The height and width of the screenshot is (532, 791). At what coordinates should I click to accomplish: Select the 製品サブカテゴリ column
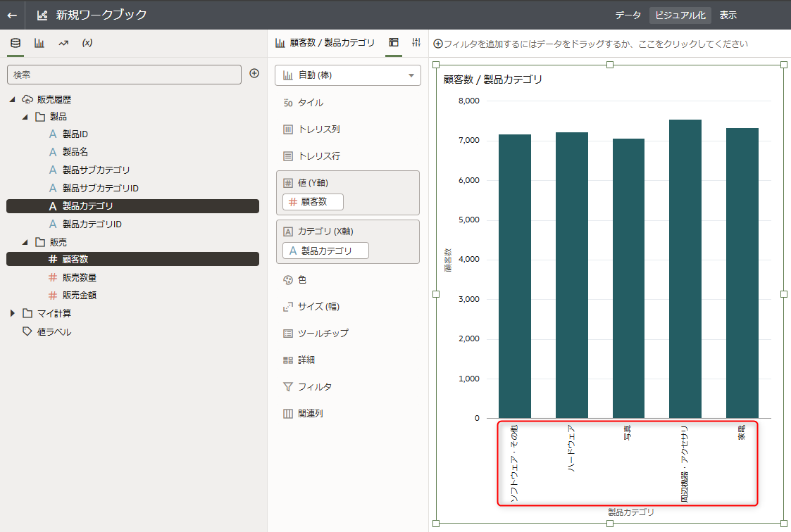click(x=96, y=170)
